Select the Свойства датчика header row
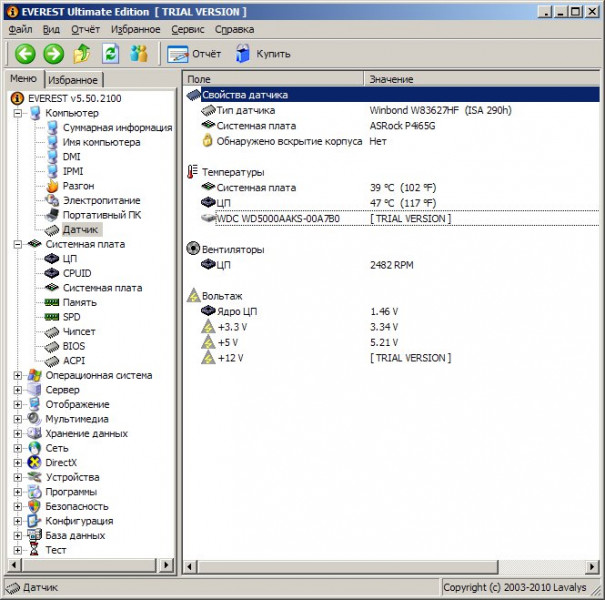Screen dimensions: 605x600 pyautogui.click(x=392, y=95)
